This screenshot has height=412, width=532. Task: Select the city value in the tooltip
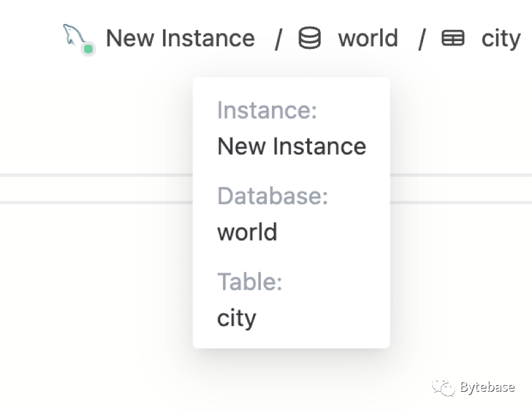[237, 318]
